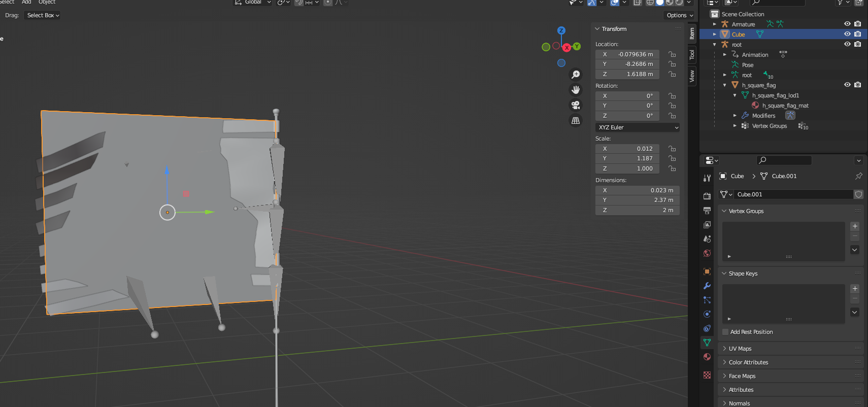The height and width of the screenshot is (407, 868).
Task: Open the Options dropdown in viewport header
Action: click(x=679, y=15)
